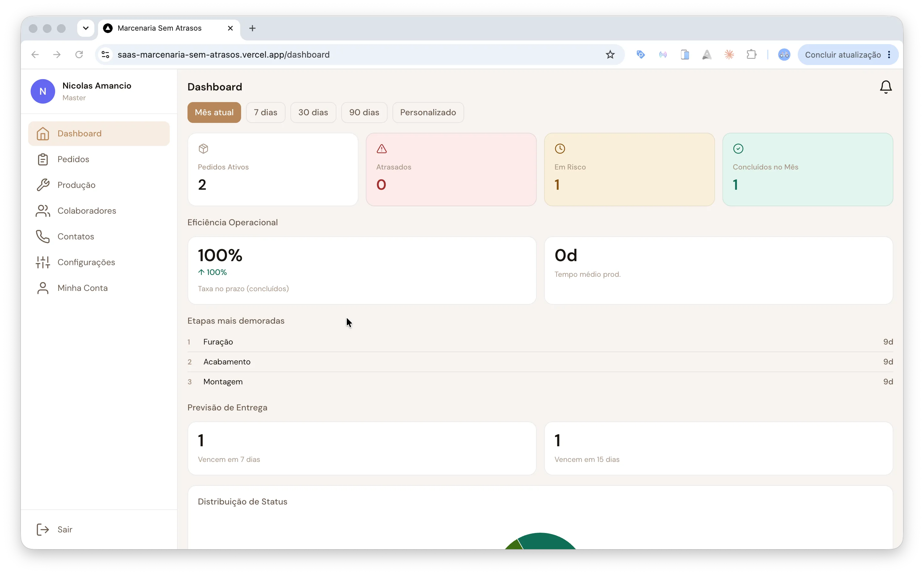The image size is (924, 575).
Task: Click the Distribuição de Status heading
Action: coord(243,502)
